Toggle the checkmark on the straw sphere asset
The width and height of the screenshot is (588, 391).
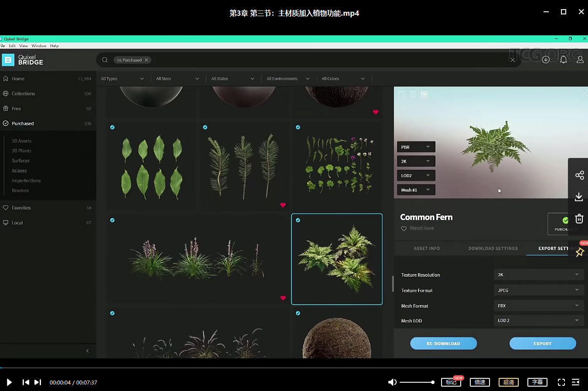tap(298, 313)
